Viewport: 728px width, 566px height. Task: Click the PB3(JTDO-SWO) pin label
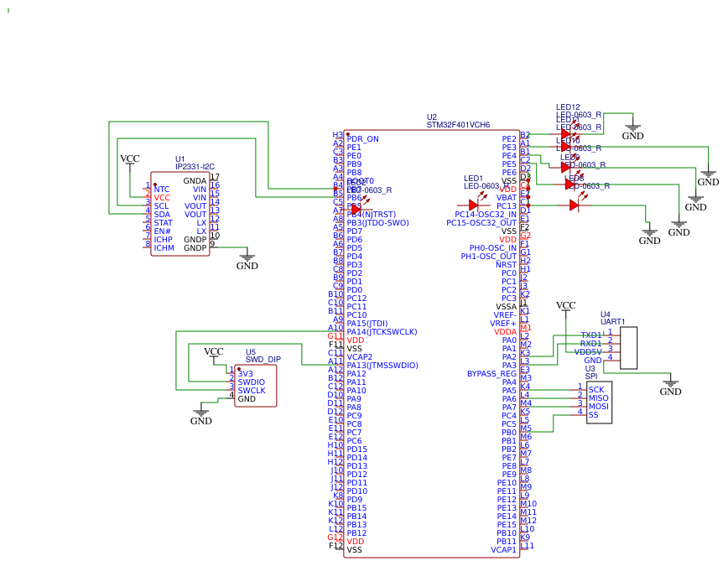(377, 223)
